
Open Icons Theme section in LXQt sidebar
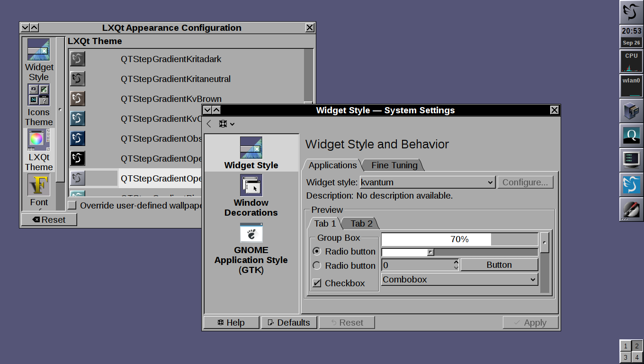[39, 105]
